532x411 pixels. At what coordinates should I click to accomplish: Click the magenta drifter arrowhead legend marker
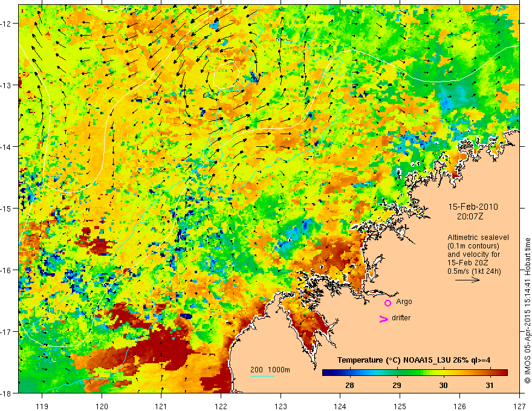click(x=384, y=319)
